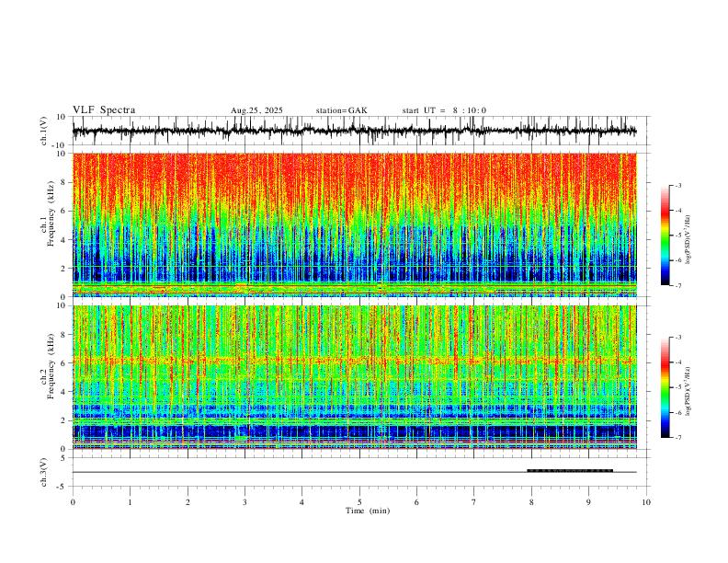
Task: Click the 'ch.3(V)' axis label
Action: click(x=43, y=472)
